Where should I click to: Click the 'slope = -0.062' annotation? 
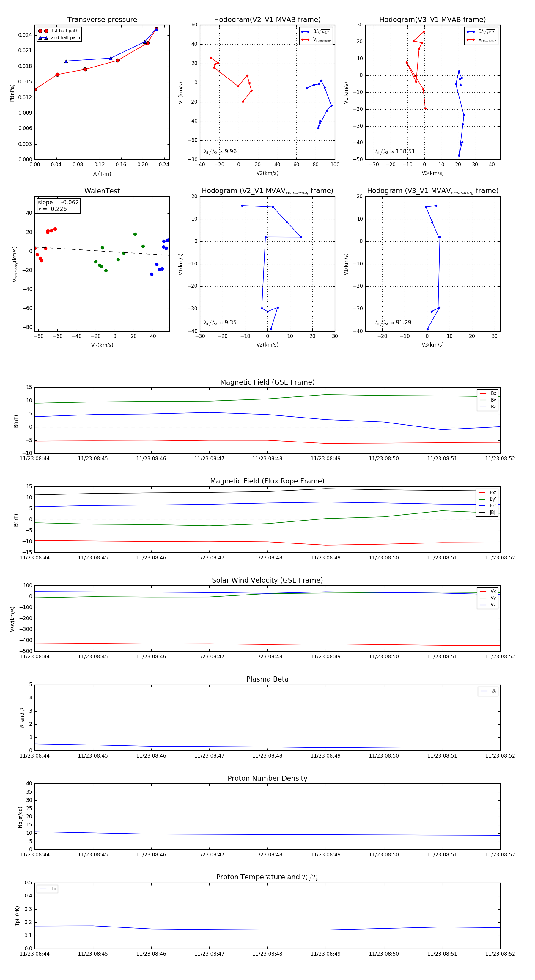click(x=58, y=203)
